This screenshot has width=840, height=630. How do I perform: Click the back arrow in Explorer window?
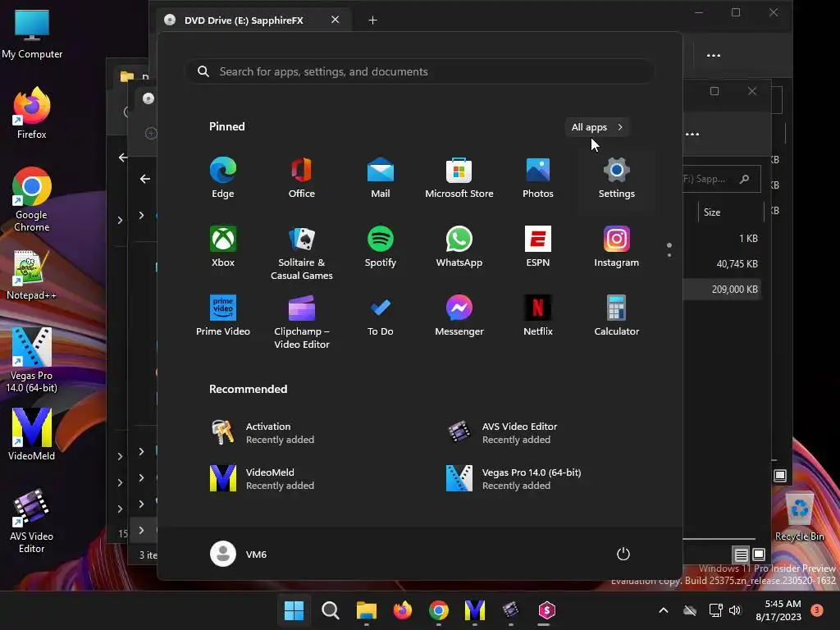(144, 179)
